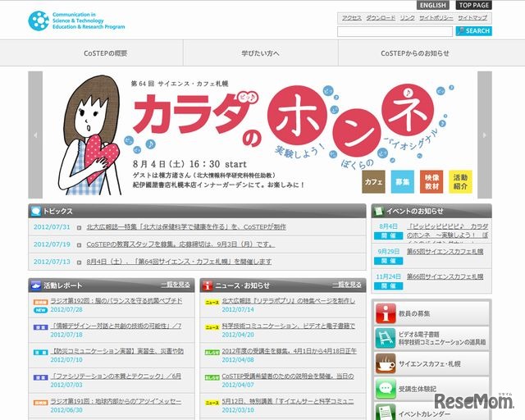Open the アクセス link
This screenshot has width=525, height=420.
point(352,18)
